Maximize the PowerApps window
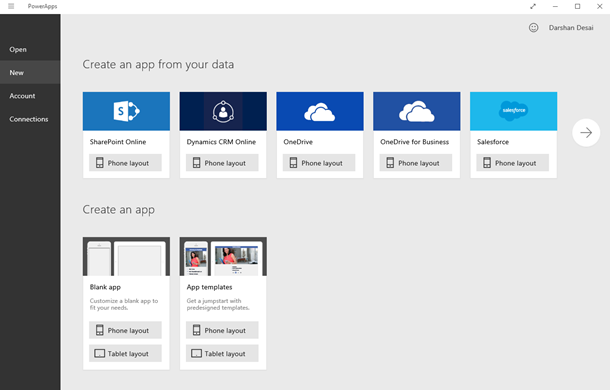610x390 pixels. tap(577, 6)
